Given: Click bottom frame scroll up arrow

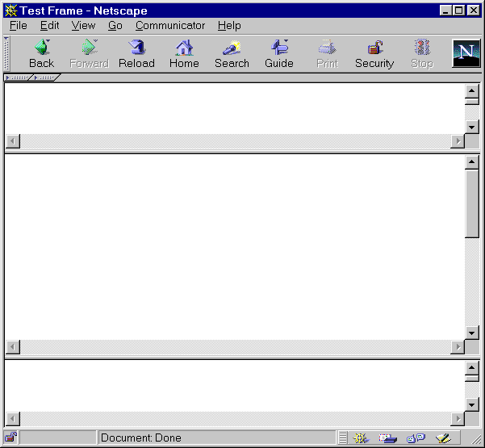Looking at the screenshot, I should [472, 367].
